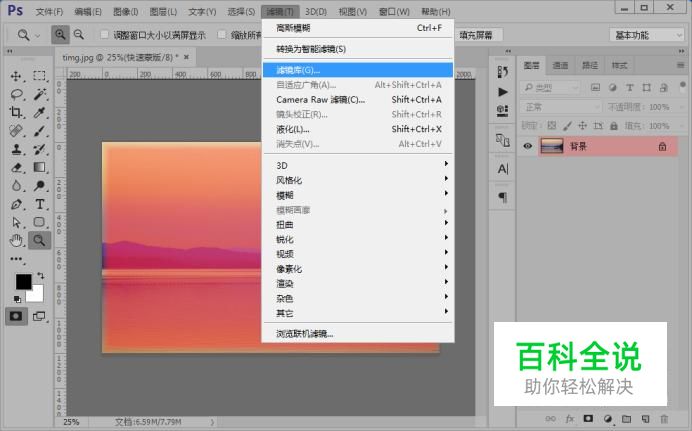
Task: Expand the 扭曲 filter submenu
Action: pos(358,225)
